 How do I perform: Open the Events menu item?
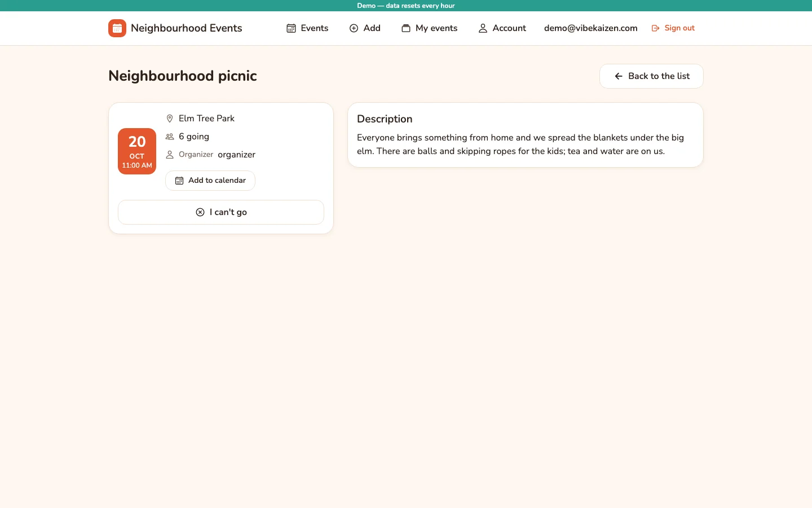pos(307,28)
